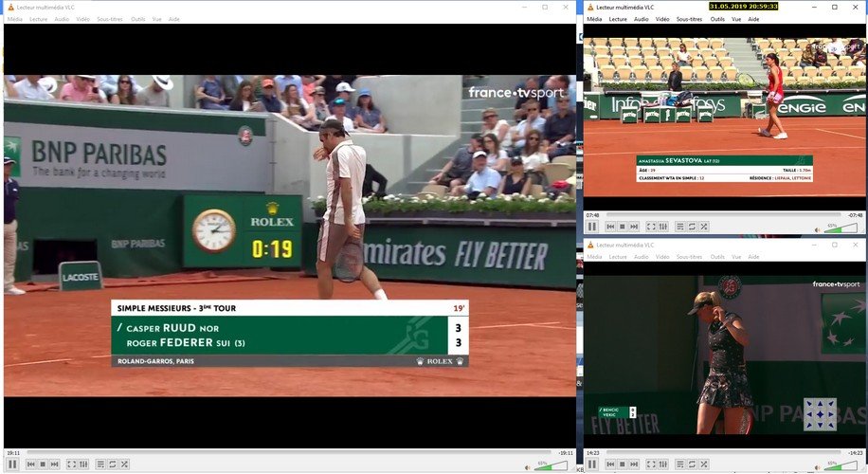The width and height of the screenshot is (868, 474).
Task: Show the playlist in Sevastova window
Action: click(x=679, y=226)
